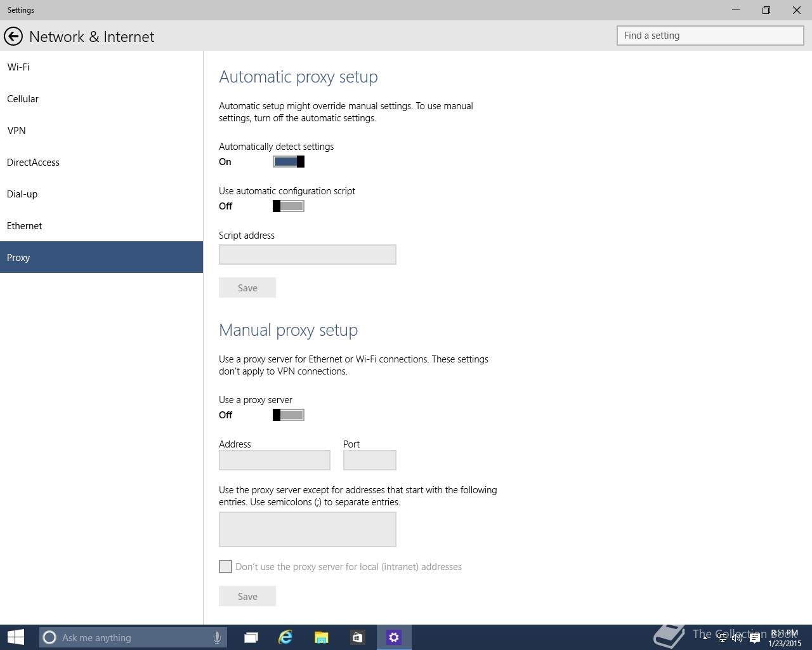Turn on Use a proxy server toggle
The height and width of the screenshot is (650, 812).
(289, 415)
